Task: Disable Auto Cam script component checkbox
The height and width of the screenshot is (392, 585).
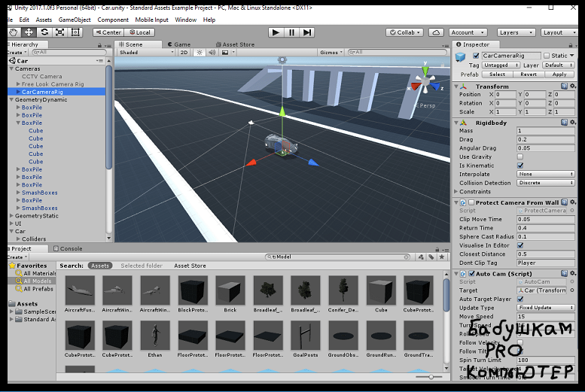Action: (471, 273)
